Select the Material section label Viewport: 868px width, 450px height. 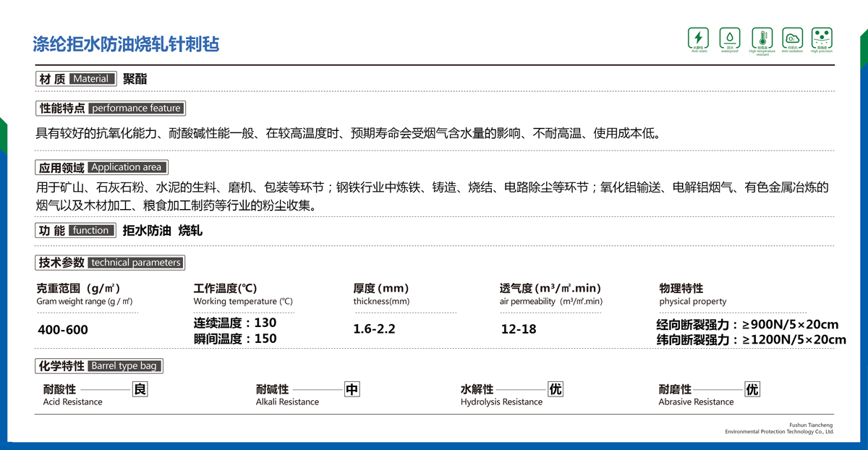tap(76, 79)
